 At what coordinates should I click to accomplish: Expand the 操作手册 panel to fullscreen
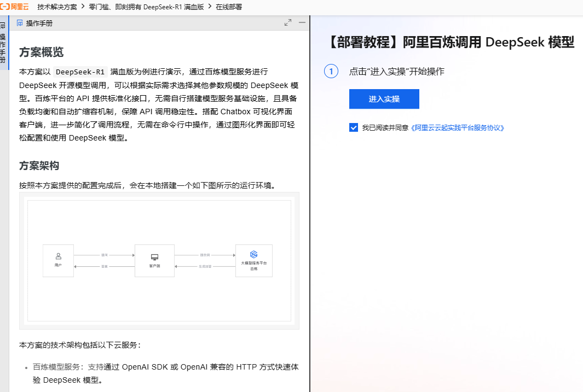(288, 22)
